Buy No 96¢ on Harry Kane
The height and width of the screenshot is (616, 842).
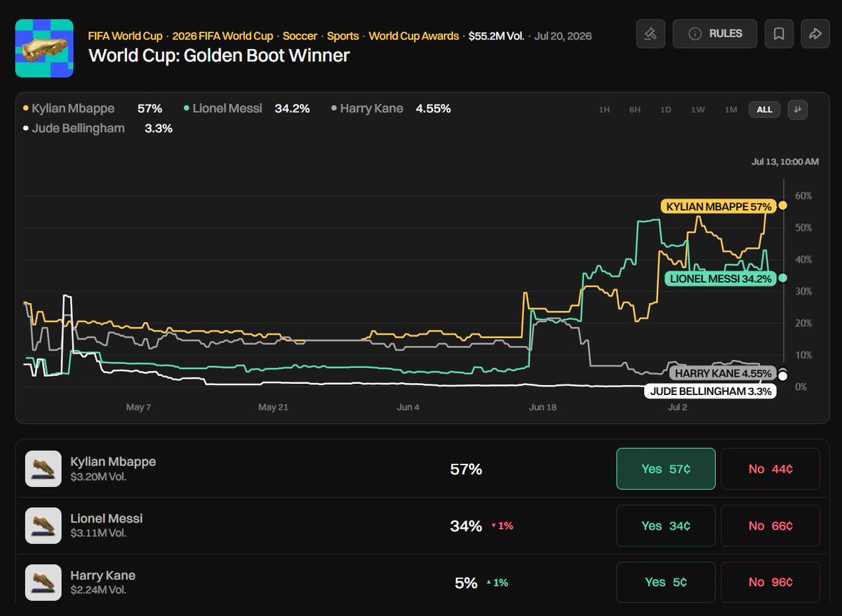(770, 582)
